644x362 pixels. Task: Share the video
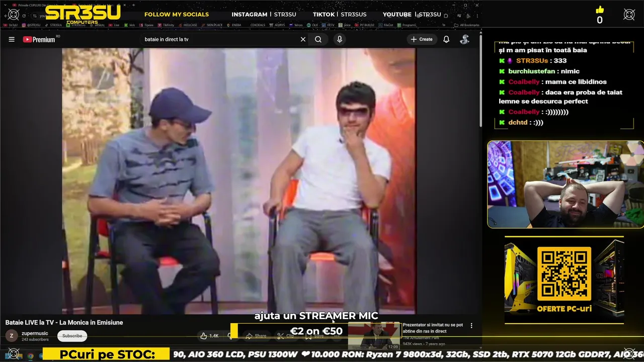pyautogui.click(x=256, y=336)
